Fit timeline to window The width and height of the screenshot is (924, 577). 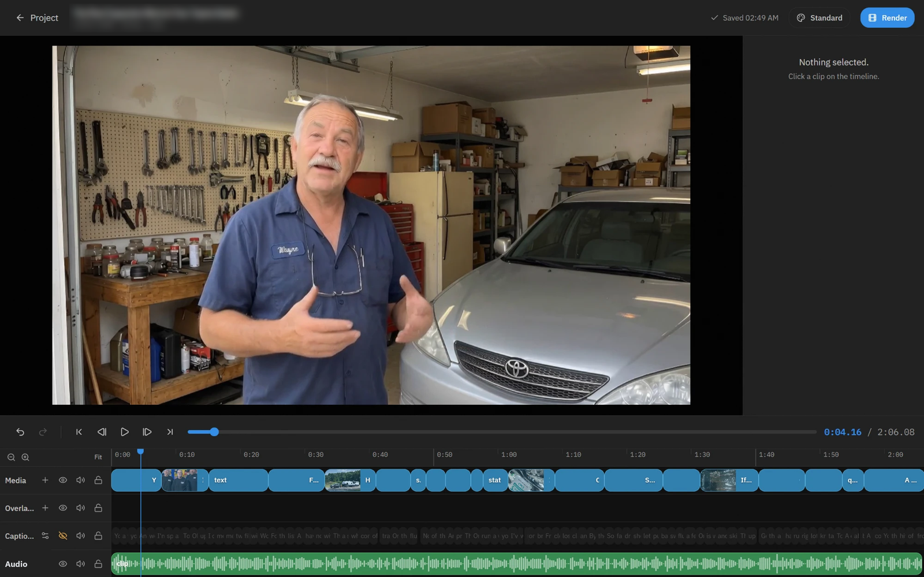tap(98, 457)
